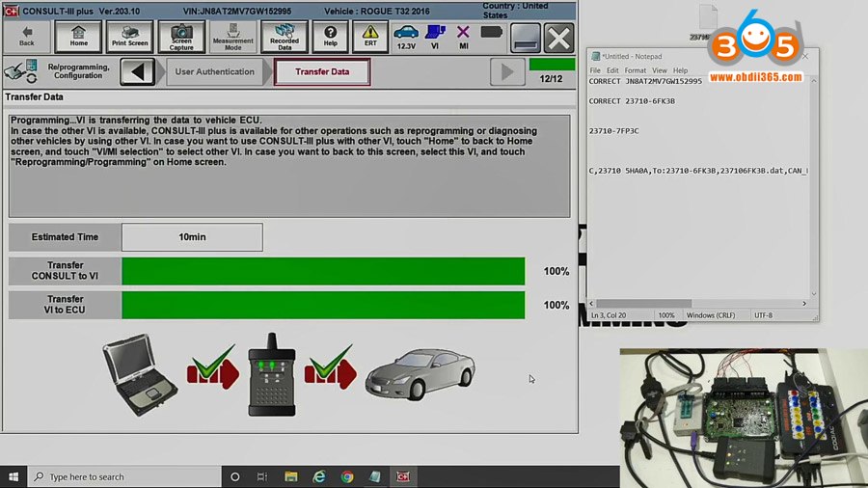Click the dark battery status icon

click(x=492, y=32)
